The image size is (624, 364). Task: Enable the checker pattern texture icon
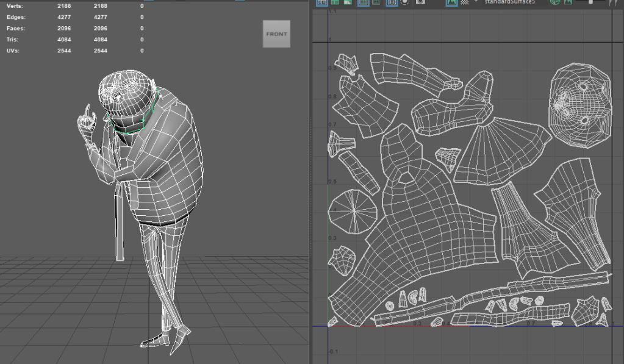tap(465, 2)
